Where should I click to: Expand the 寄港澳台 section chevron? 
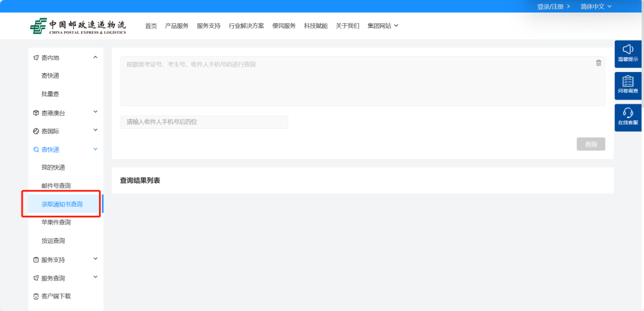(x=95, y=111)
